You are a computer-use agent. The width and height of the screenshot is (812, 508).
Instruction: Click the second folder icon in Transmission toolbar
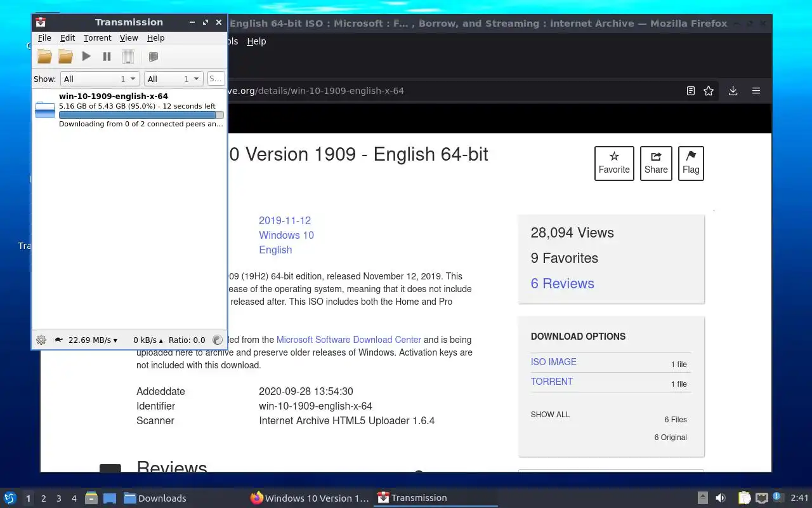pyautogui.click(x=65, y=57)
